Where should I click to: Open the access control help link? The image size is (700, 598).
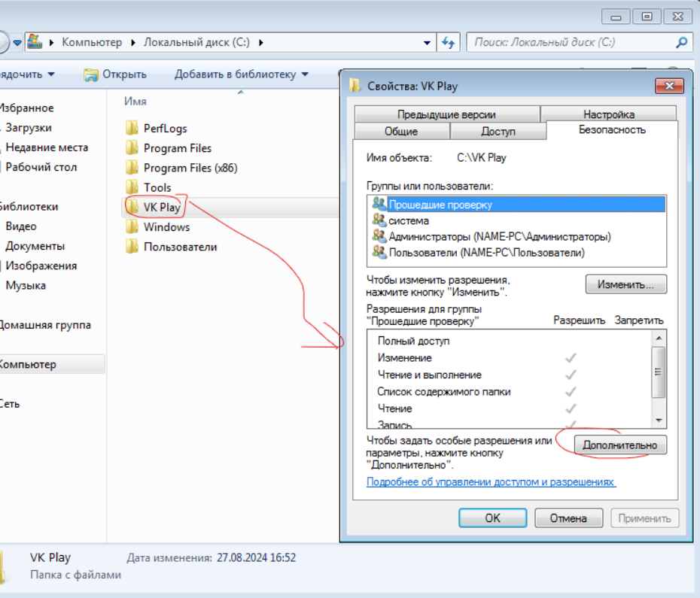pos(491,482)
